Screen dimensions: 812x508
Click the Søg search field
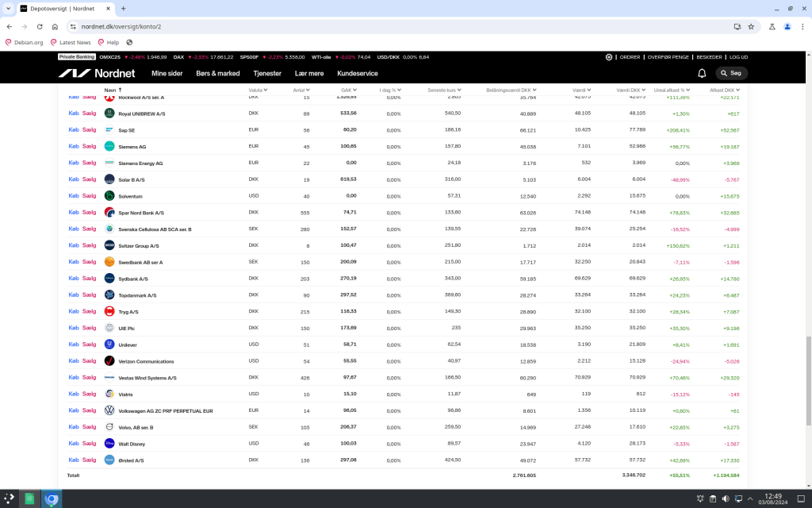click(x=731, y=73)
